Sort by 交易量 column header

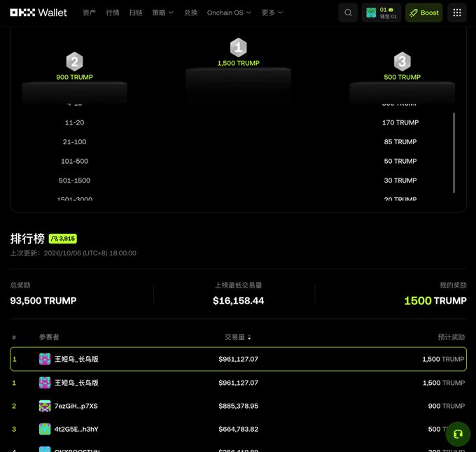(x=238, y=337)
